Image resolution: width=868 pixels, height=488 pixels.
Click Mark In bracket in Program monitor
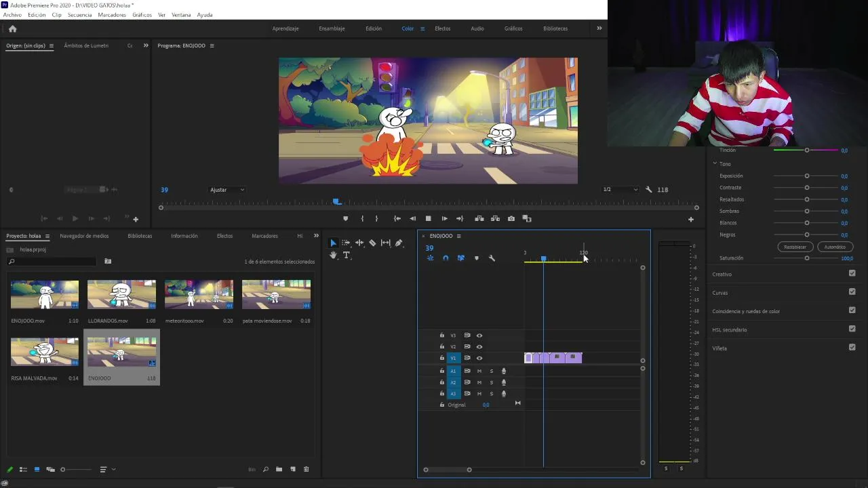(x=362, y=219)
